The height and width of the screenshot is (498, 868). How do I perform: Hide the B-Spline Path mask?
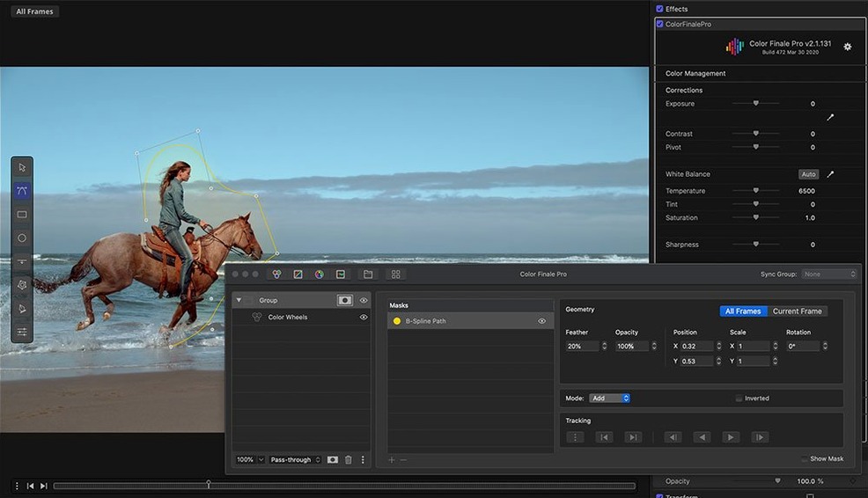(x=542, y=321)
